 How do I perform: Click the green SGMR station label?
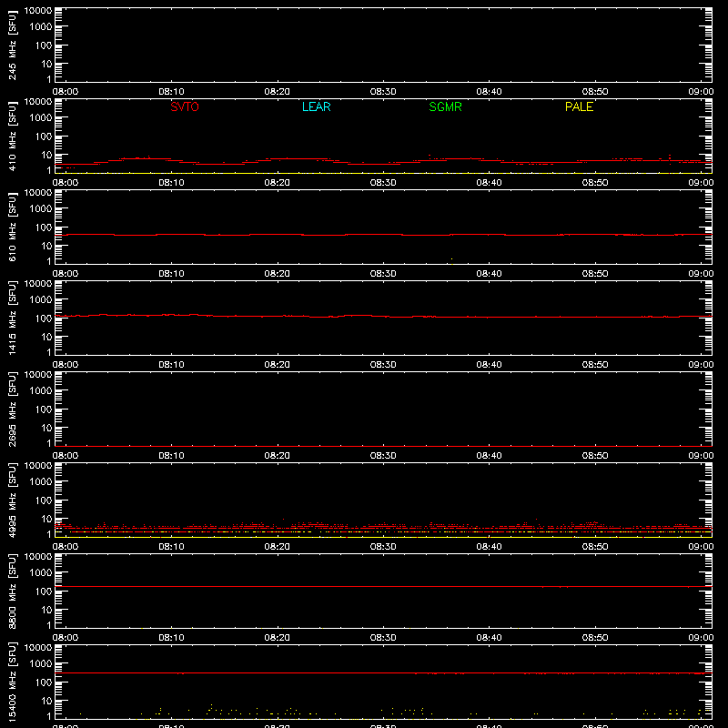(x=445, y=106)
